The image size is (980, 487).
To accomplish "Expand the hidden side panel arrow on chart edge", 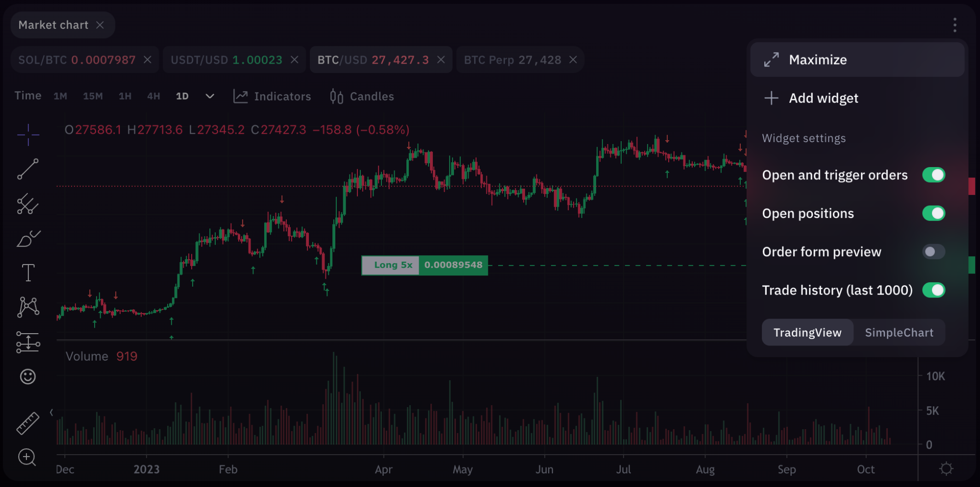I will point(51,412).
